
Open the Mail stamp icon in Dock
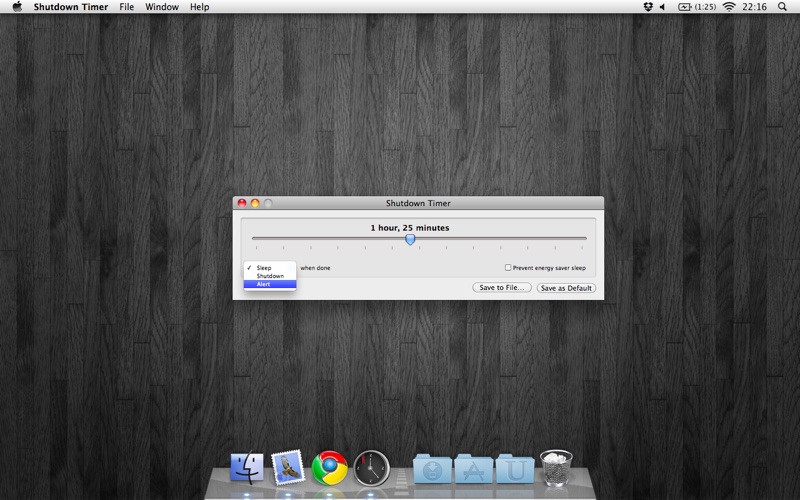tap(288, 467)
